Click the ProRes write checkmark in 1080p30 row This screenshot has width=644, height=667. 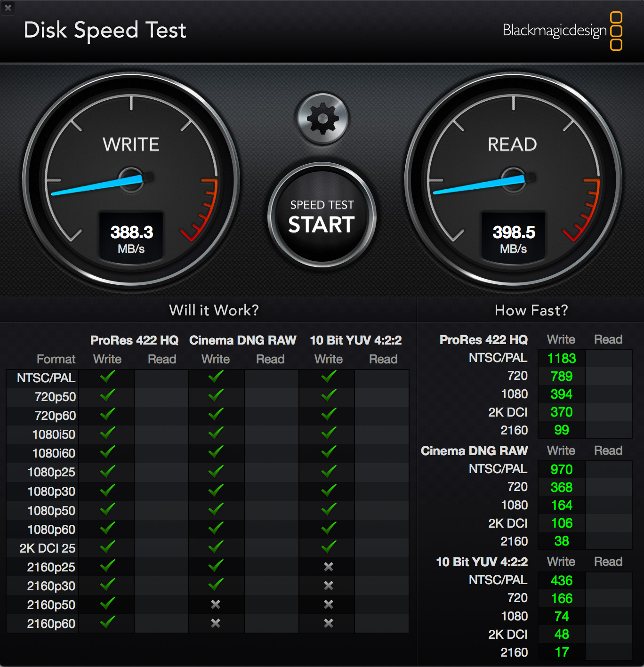pyautogui.click(x=107, y=490)
